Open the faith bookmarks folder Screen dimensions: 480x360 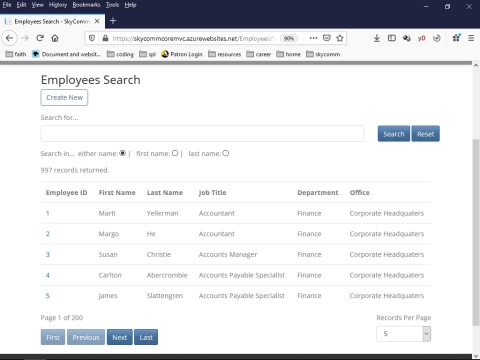point(16,54)
